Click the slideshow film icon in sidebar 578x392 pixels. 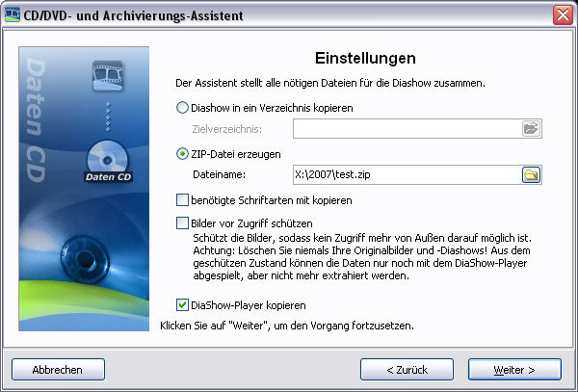[x=107, y=73]
